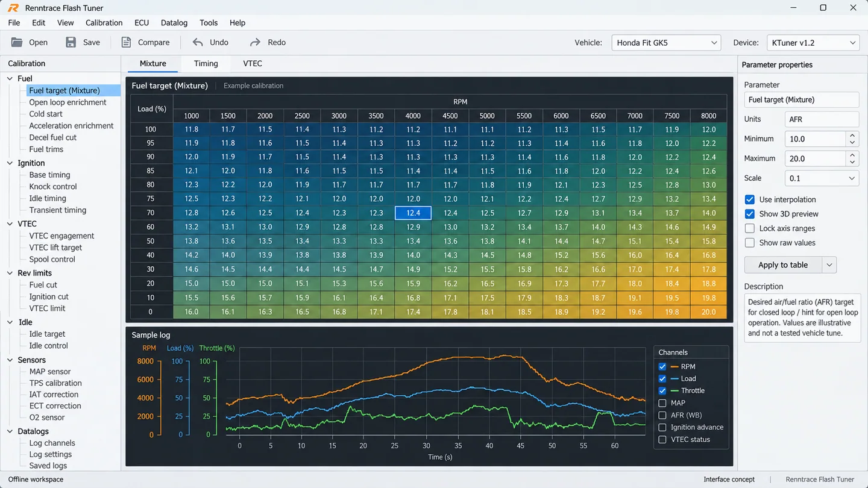Viewport: 868px width, 488px height.
Task: Toggle Use interpolation checkbox
Action: [x=749, y=199]
